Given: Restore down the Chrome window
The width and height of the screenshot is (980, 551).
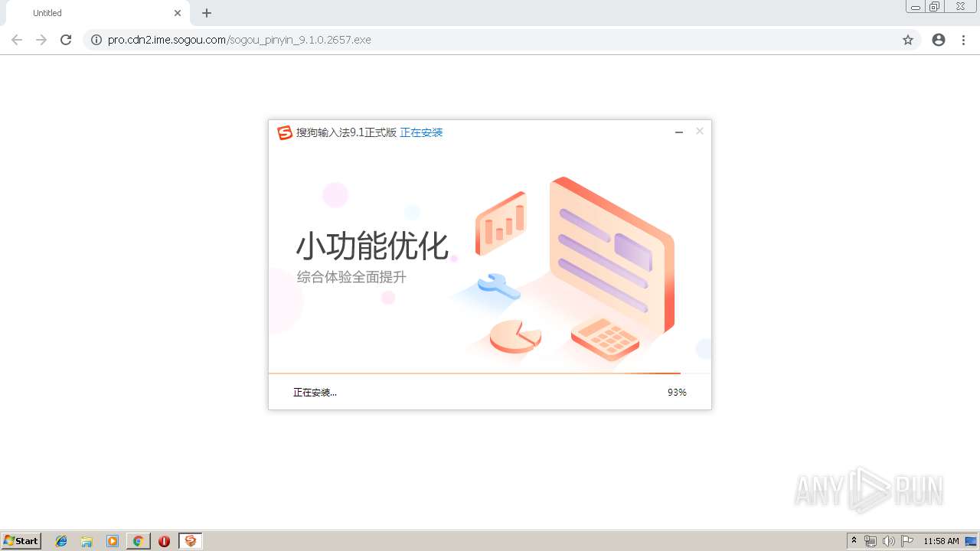Looking at the screenshot, I should [935, 7].
